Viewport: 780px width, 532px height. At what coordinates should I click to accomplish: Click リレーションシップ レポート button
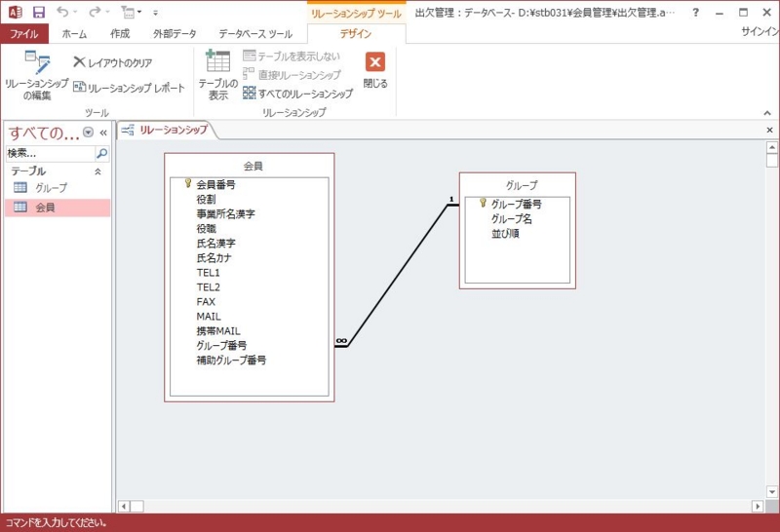pyautogui.click(x=130, y=88)
